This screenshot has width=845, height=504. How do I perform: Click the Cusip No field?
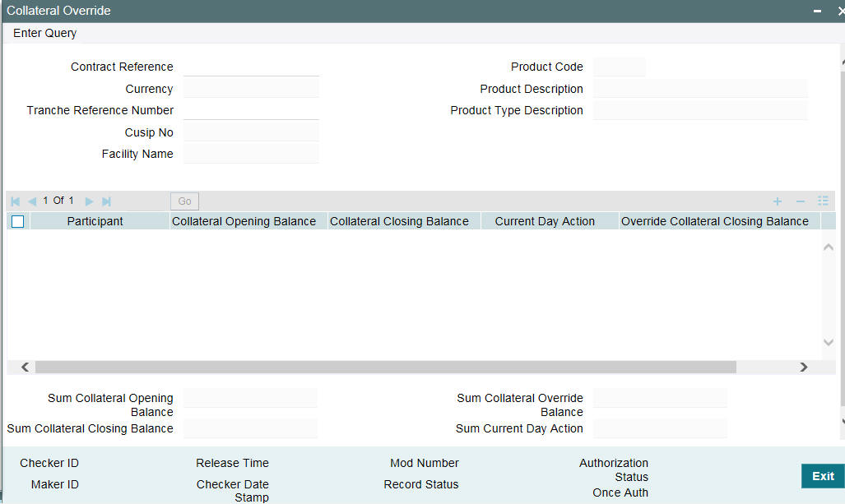coord(251,132)
